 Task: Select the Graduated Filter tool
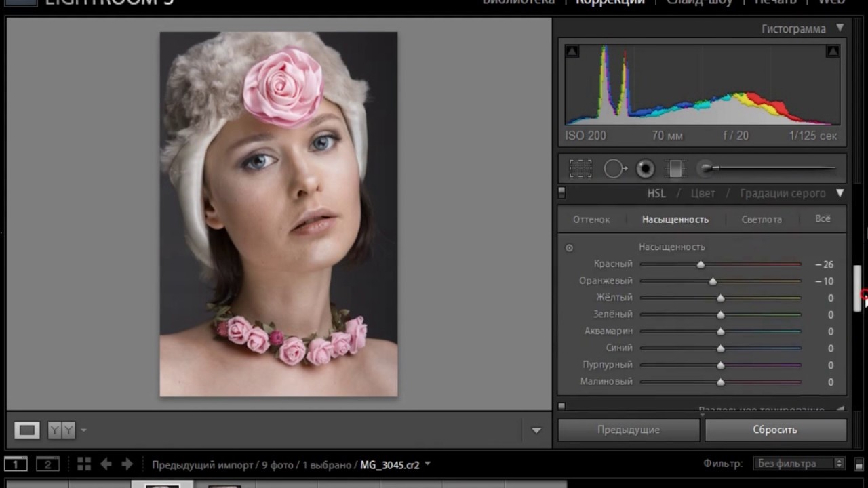[x=675, y=169]
